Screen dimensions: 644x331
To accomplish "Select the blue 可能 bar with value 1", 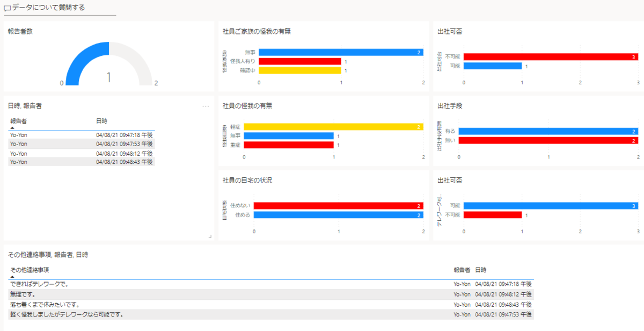I will point(493,66).
